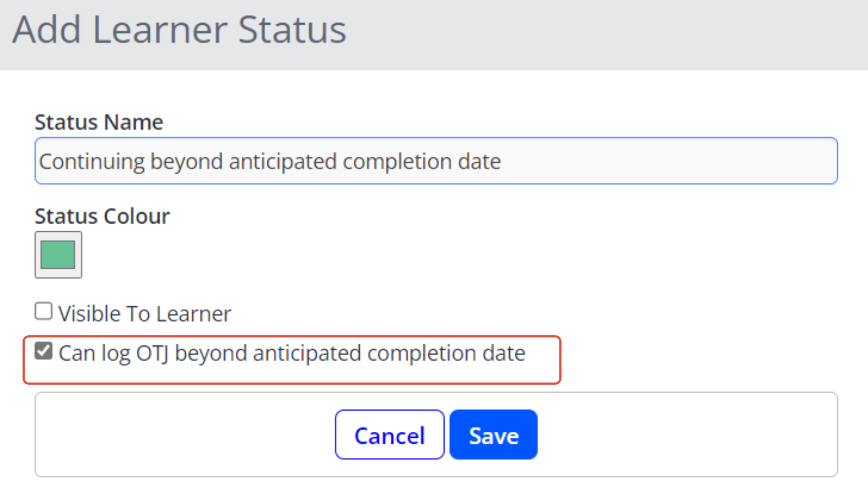The image size is (868, 500).
Task: Open the green Status Colour picker
Action: [x=59, y=255]
